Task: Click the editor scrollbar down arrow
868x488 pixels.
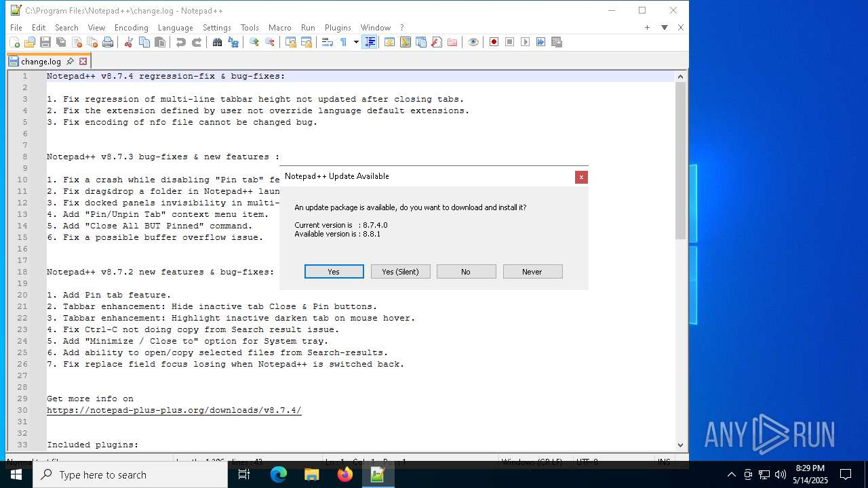Action: coord(680,445)
